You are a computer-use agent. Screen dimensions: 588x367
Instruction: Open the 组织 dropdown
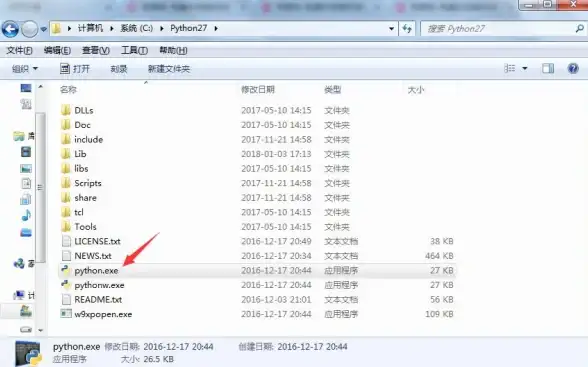[x=25, y=69]
